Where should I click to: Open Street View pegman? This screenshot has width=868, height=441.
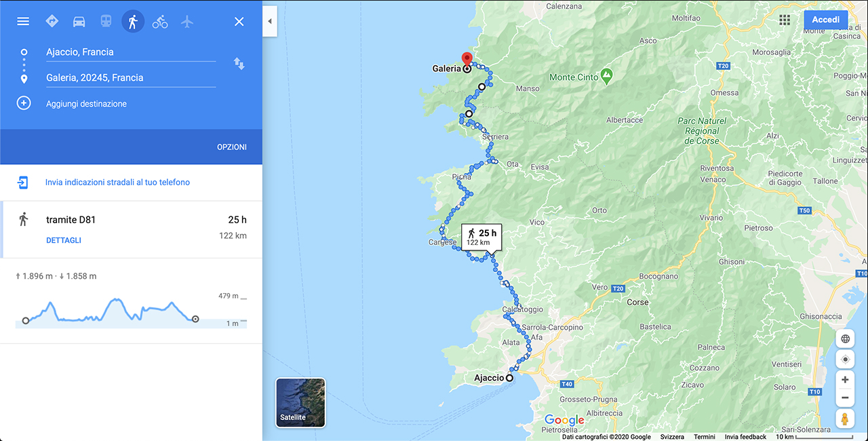pos(845,419)
